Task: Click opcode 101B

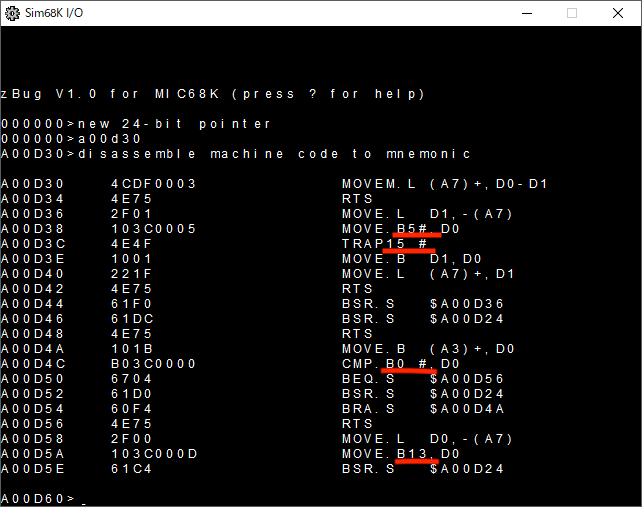Action: click(132, 349)
